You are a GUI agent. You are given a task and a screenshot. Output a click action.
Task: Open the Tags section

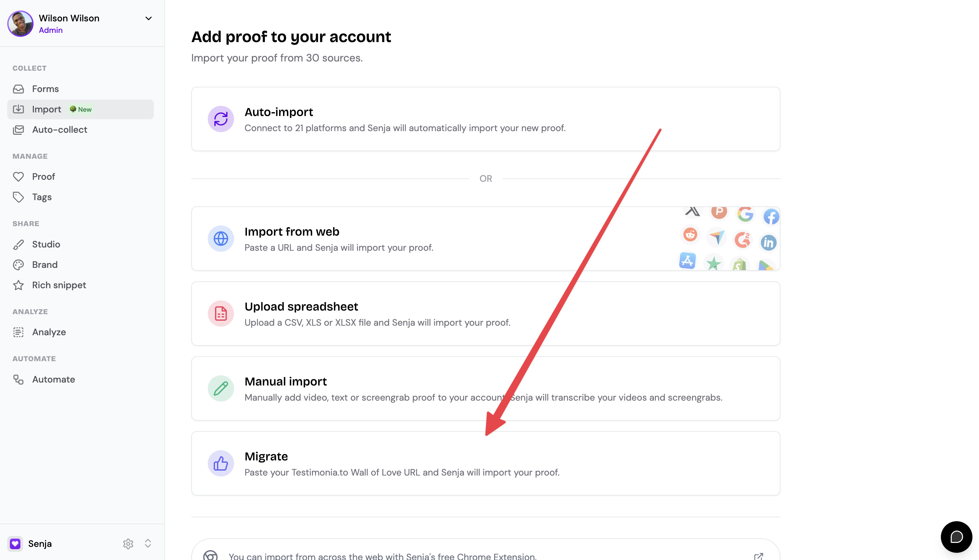pos(81,197)
